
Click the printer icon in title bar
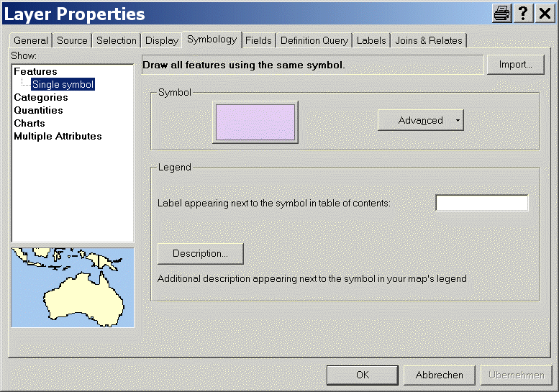click(x=502, y=14)
